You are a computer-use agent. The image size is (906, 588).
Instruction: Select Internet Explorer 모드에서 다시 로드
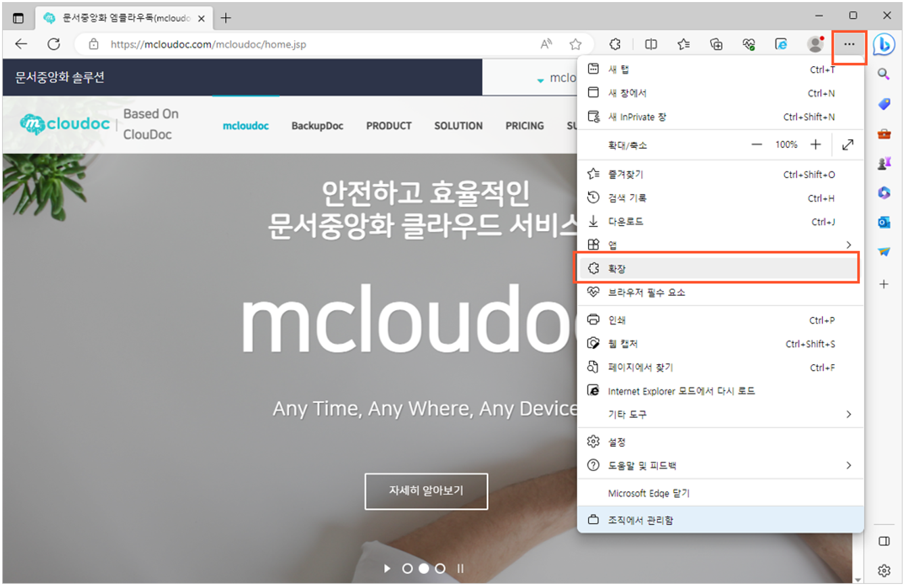(x=720, y=391)
